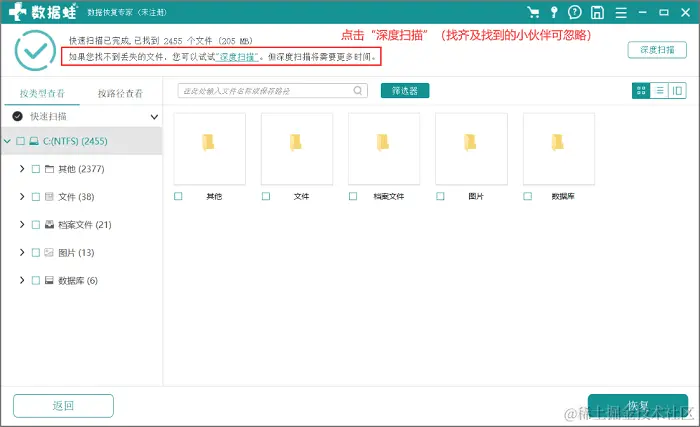The image size is (700, 427).
Task: Select the 文件 (38) label
Action: coord(76,197)
